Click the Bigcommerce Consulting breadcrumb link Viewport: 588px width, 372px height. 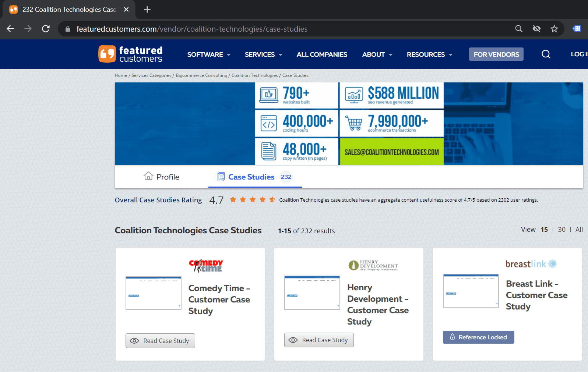click(201, 75)
